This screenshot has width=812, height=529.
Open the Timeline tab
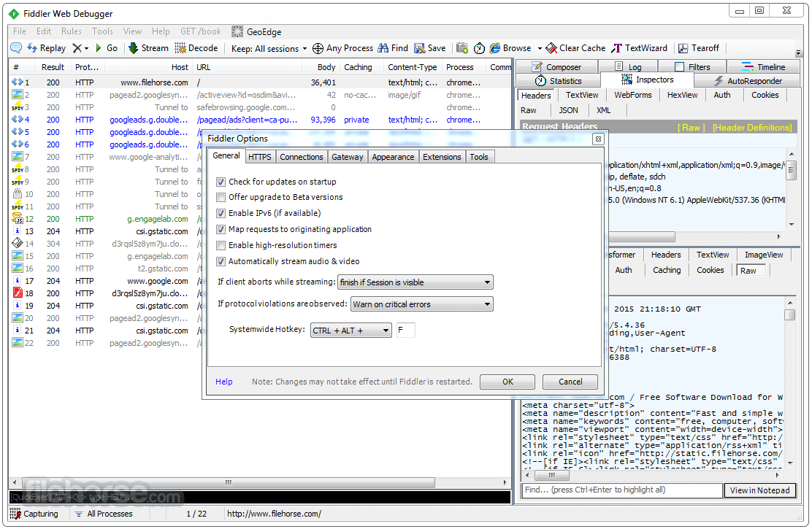click(764, 67)
